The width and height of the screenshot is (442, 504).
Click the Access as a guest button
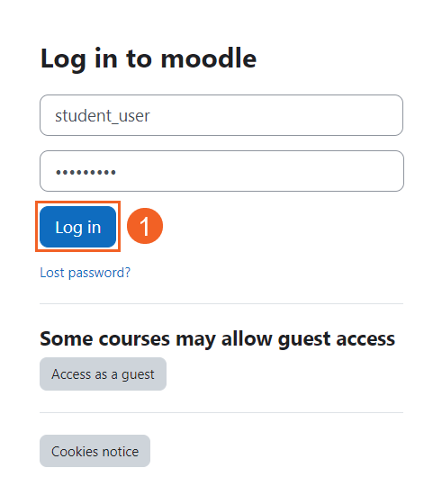(x=103, y=374)
